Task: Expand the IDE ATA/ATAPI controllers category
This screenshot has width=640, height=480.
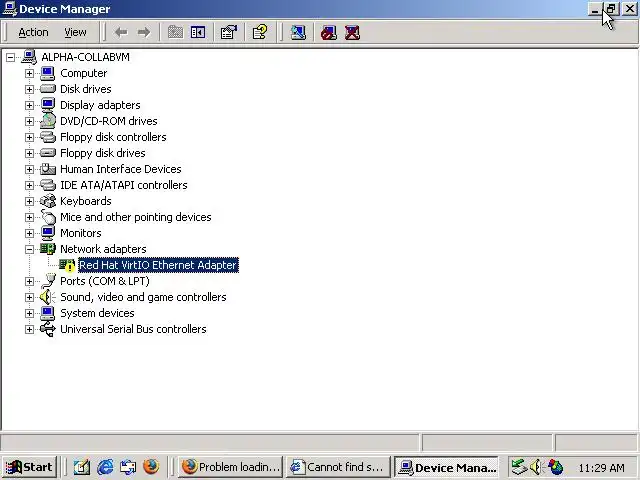Action: [29, 185]
